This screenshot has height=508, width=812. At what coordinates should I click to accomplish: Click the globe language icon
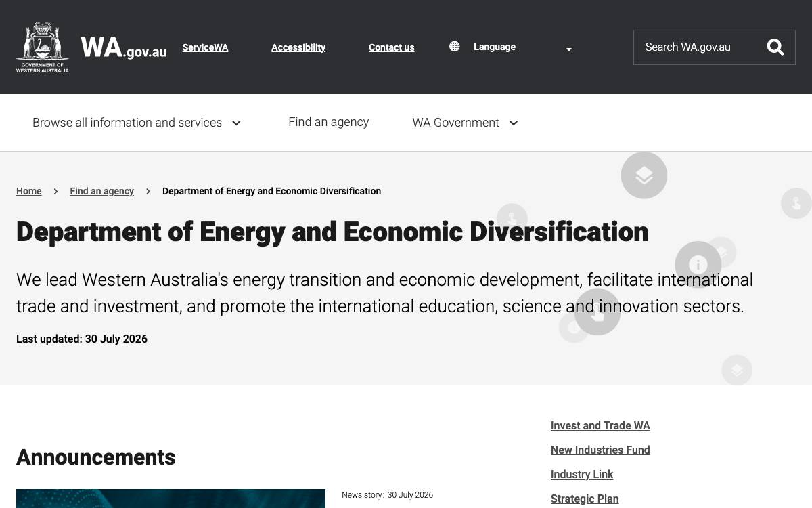click(455, 47)
